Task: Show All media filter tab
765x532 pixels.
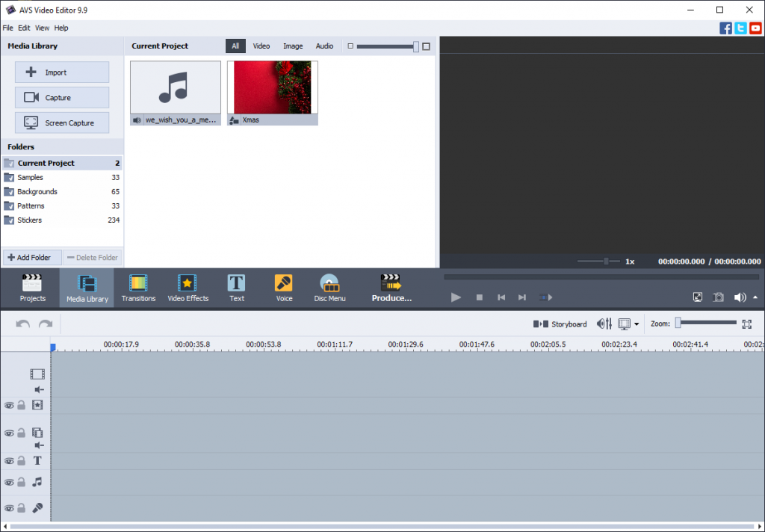Action: tap(235, 46)
